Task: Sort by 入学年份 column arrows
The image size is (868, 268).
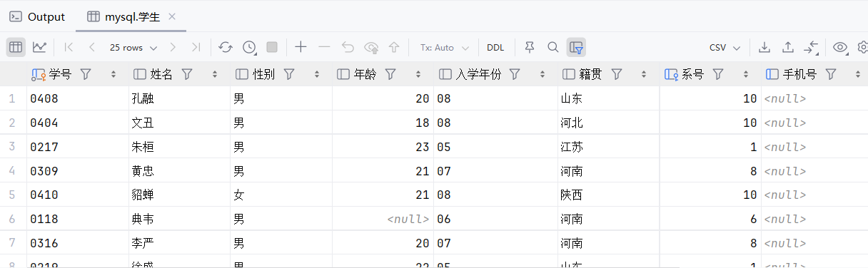Action: click(542, 74)
